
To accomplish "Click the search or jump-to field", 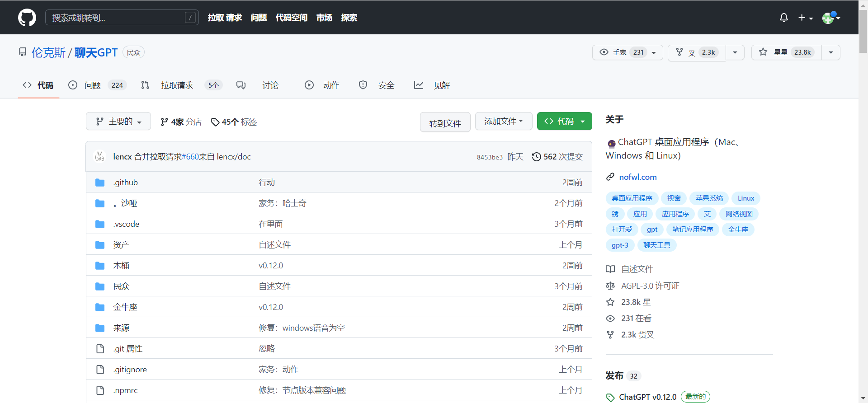I will pyautogui.click(x=122, y=18).
